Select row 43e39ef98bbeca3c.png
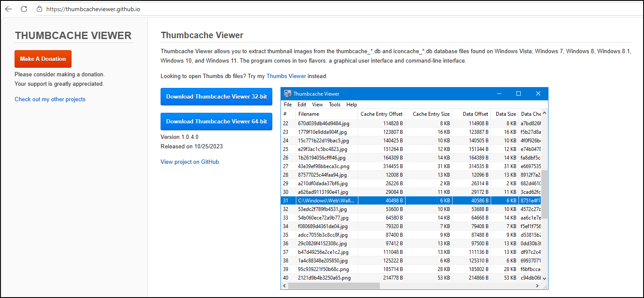Viewport: 644px width, 298px height. pyautogui.click(x=411, y=166)
